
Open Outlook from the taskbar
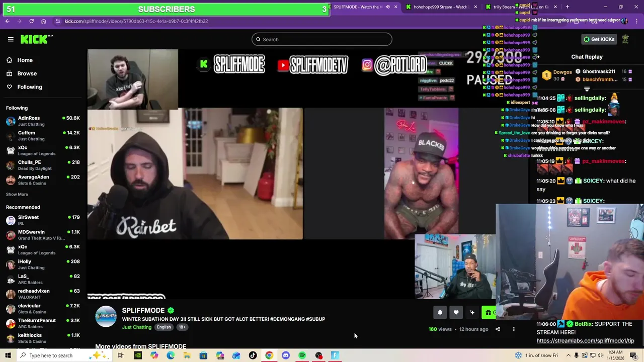[236, 355]
